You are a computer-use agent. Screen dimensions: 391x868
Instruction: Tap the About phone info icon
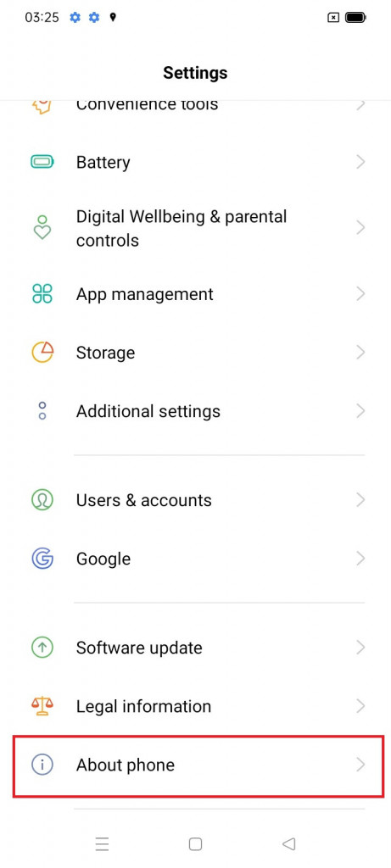coord(42,765)
